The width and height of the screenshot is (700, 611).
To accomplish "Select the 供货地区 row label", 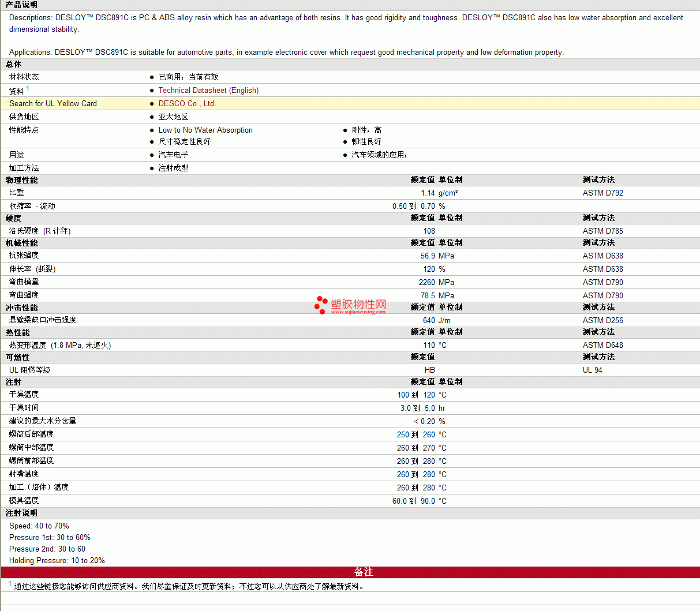I will pyautogui.click(x=24, y=117).
